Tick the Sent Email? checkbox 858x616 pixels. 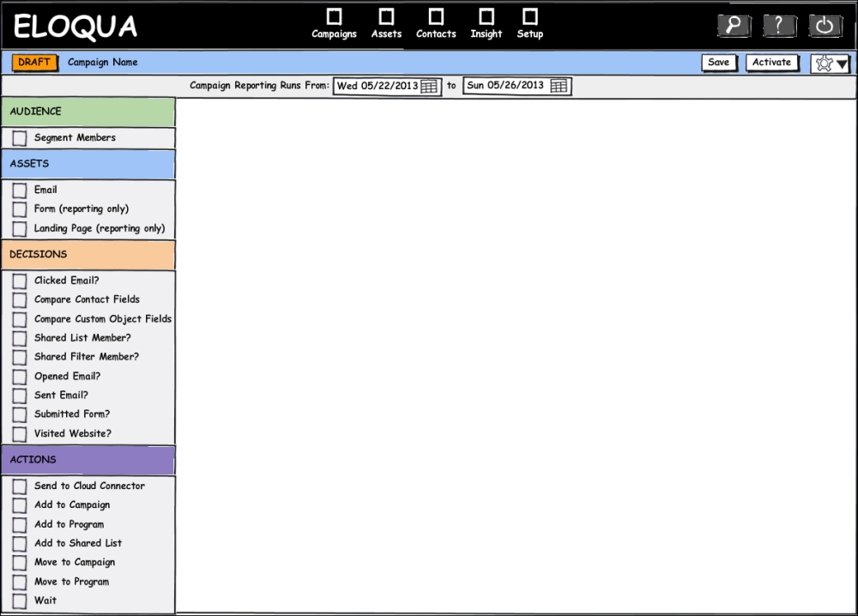pyautogui.click(x=20, y=396)
